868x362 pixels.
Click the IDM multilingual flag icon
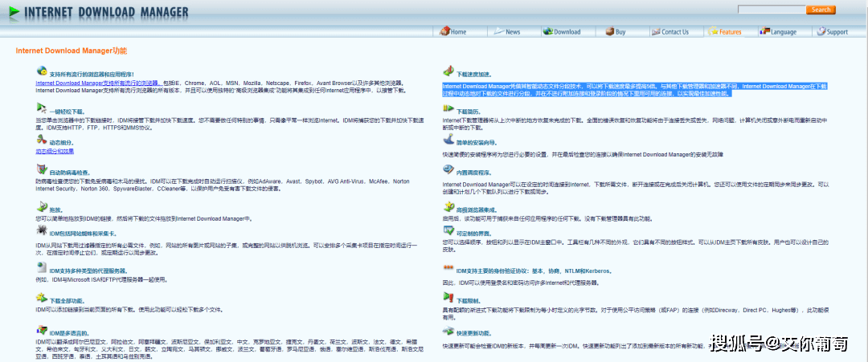point(41,329)
